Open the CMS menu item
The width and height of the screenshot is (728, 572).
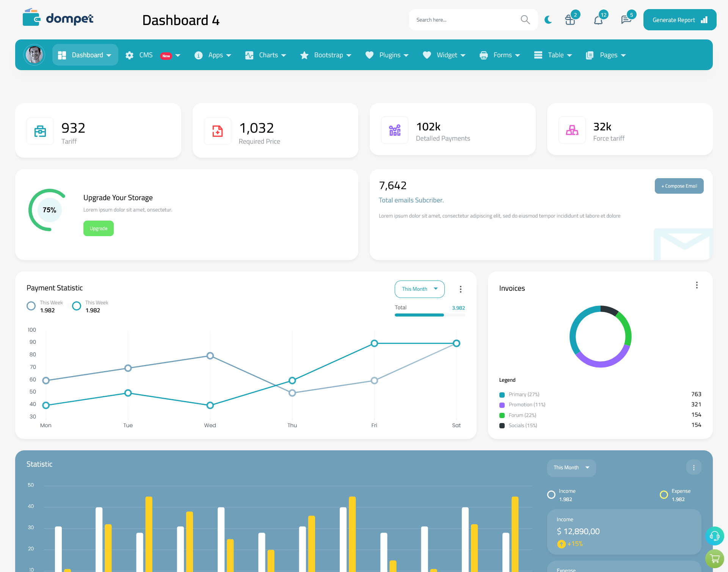pos(152,54)
